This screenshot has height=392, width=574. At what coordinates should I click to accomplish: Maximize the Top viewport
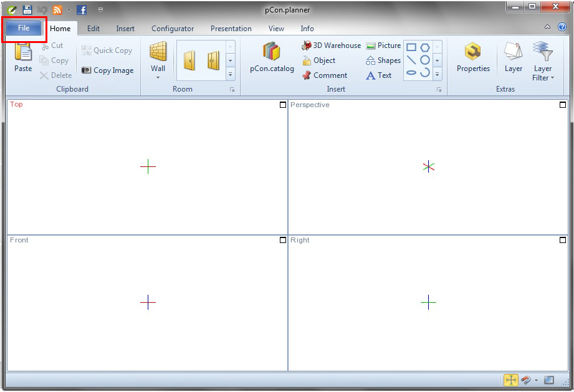pos(282,105)
